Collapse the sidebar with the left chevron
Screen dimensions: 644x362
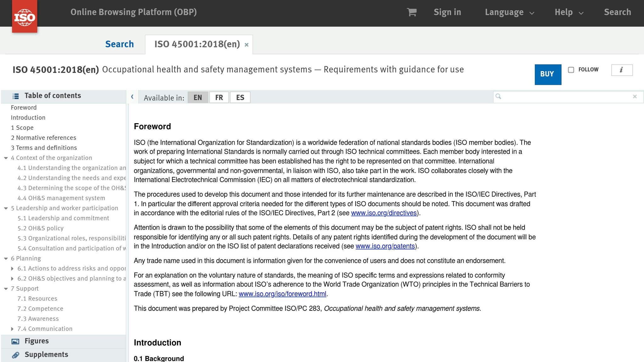[x=132, y=97]
